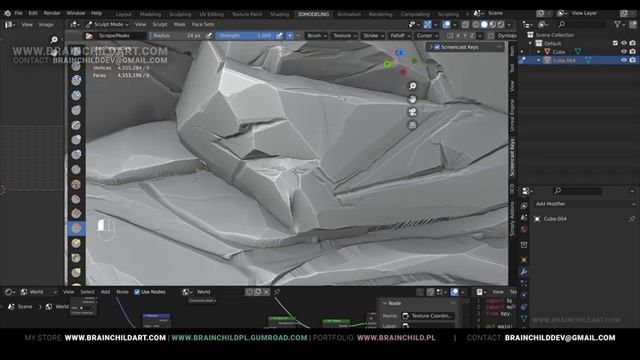The width and height of the screenshot is (640, 360).
Task: Select the Add direction plus button
Action: [x=290, y=36]
